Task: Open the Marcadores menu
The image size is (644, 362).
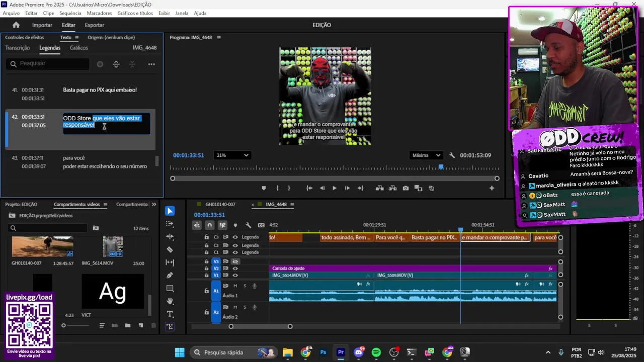Action: 100,13
